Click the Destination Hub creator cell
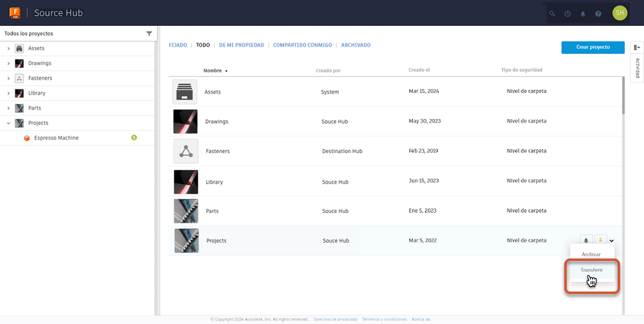Image resolution: width=644 pixels, height=324 pixels. (342, 151)
